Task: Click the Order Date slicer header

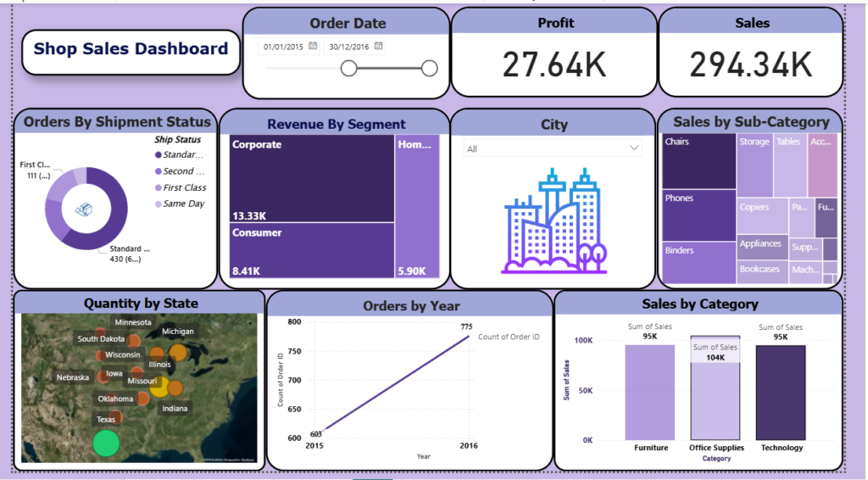Action: (x=347, y=23)
